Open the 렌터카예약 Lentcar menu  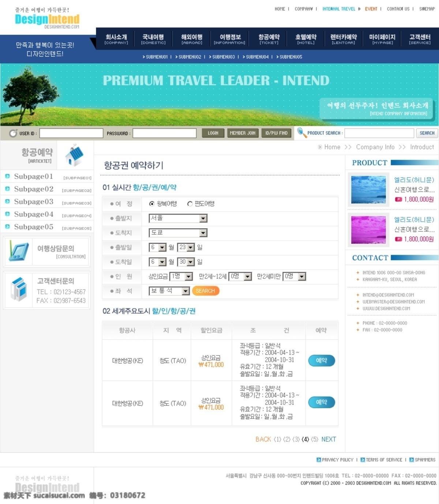tap(343, 39)
